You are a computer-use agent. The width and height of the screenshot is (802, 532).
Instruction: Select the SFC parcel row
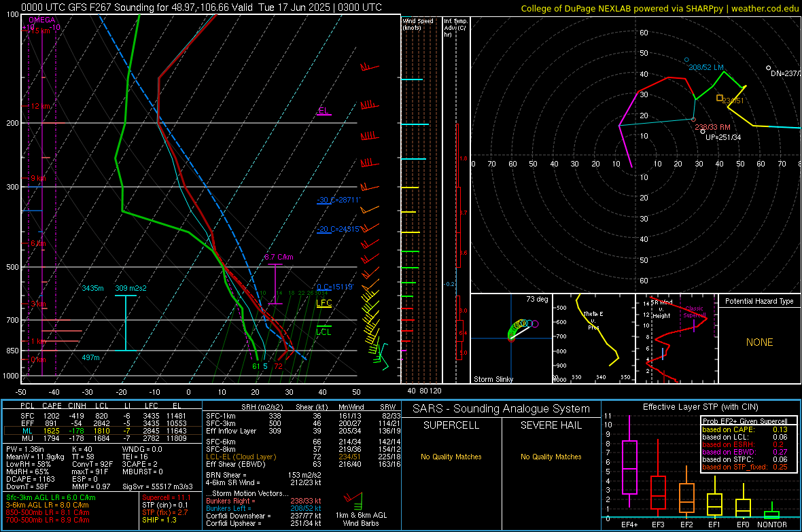pos(103,416)
